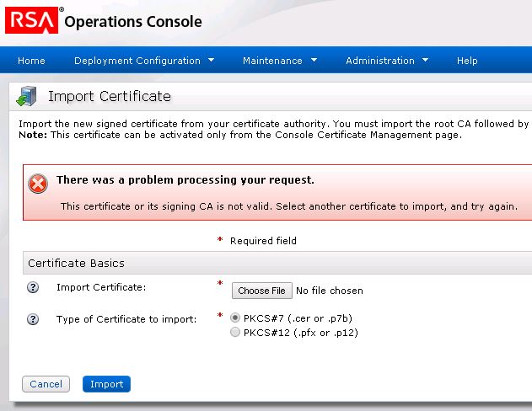This screenshot has width=532, height=411.
Task: Go to the Home menu item
Action: 31,61
